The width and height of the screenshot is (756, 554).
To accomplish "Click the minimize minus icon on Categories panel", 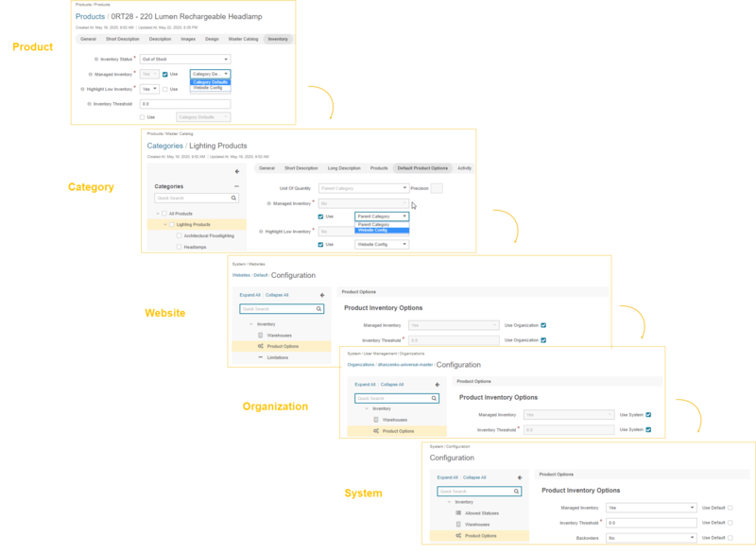I will pyautogui.click(x=237, y=186).
